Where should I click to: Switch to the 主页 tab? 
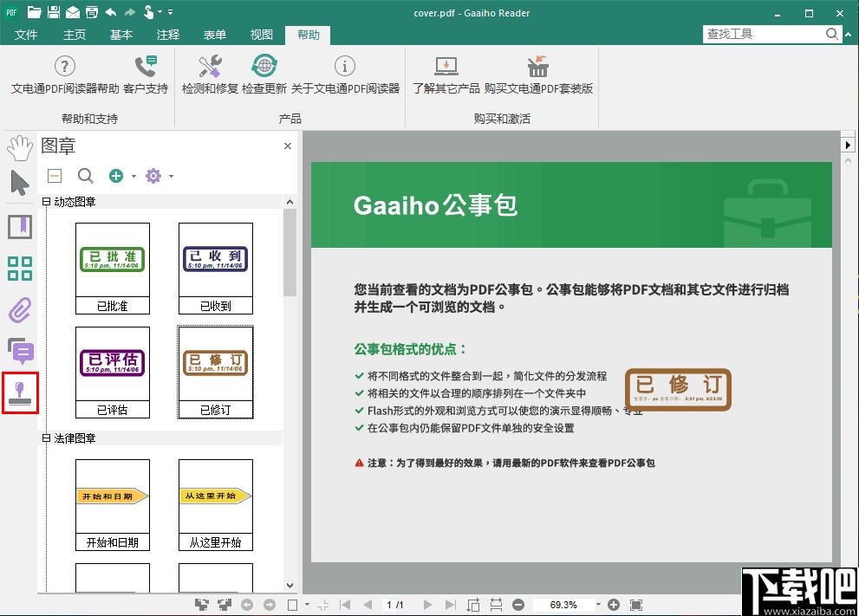pyautogui.click(x=75, y=35)
